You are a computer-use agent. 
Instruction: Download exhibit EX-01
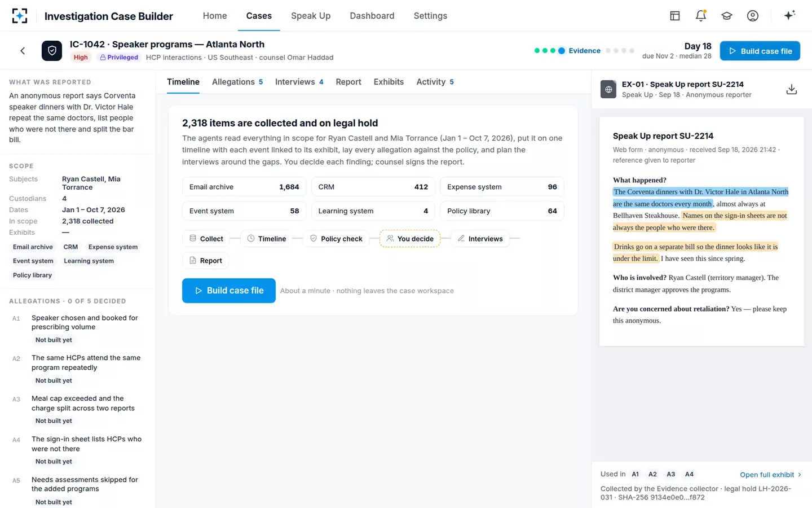tap(792, 89)
